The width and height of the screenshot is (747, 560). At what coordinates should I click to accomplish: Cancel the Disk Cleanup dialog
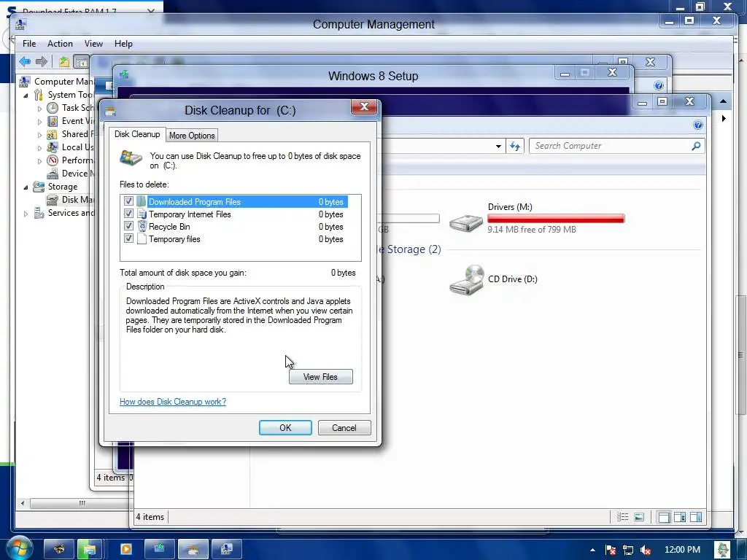[344, 427]
